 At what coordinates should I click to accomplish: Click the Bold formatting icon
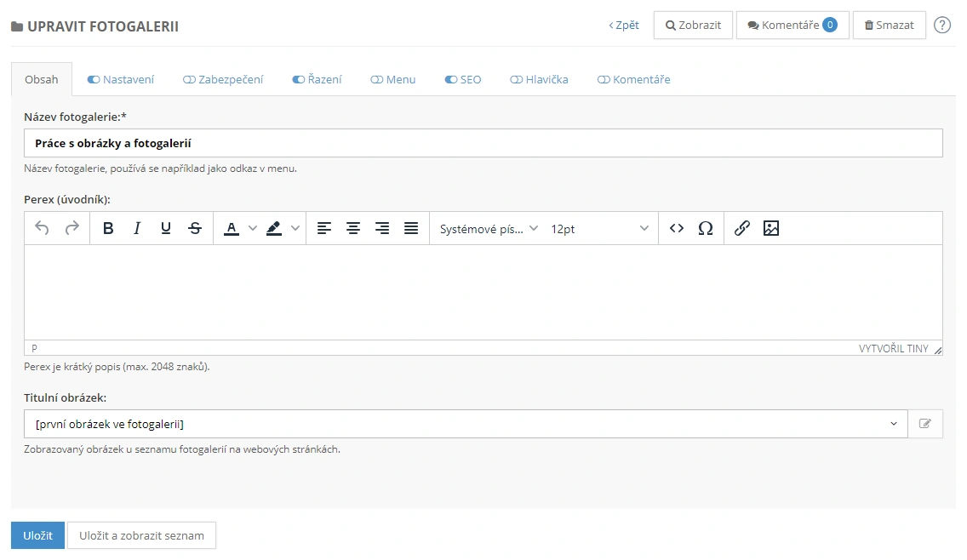point(108,228)
